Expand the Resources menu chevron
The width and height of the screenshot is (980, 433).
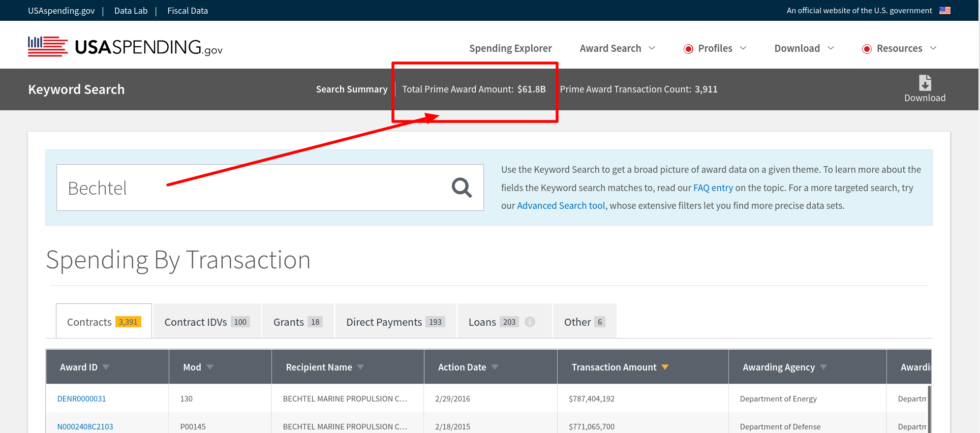point(933,48)
